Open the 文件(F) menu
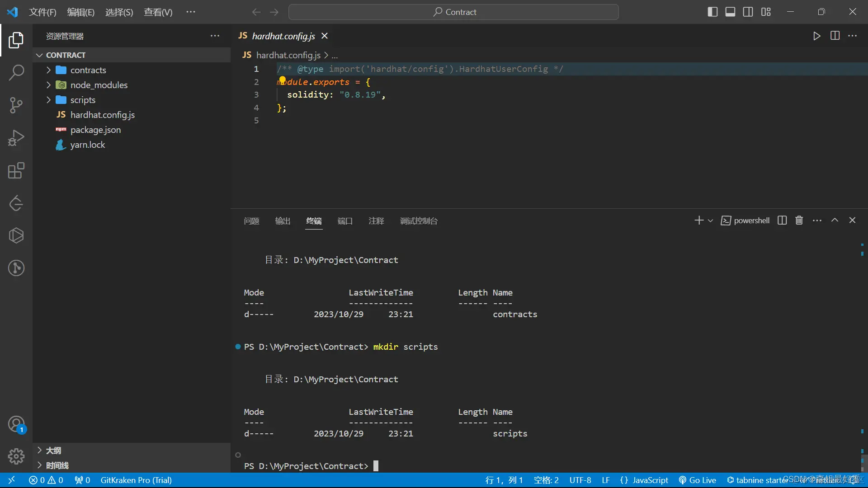This screenshot has width=868, height=488. click(x=42, y=12)
